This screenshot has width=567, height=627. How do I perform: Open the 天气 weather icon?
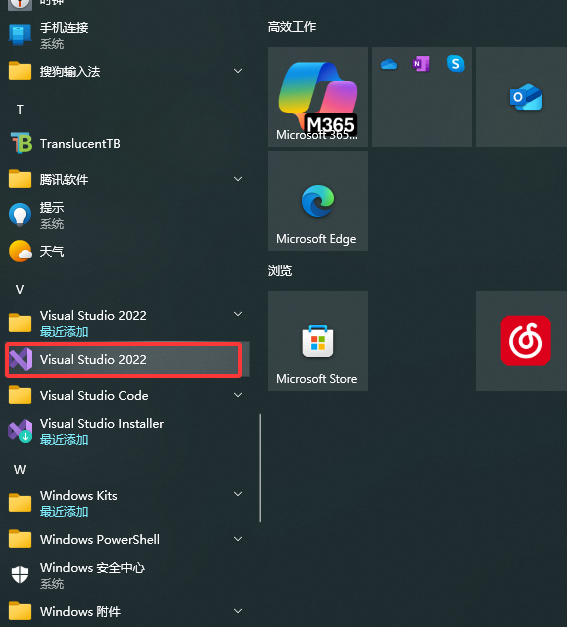[x=20, y=251]
